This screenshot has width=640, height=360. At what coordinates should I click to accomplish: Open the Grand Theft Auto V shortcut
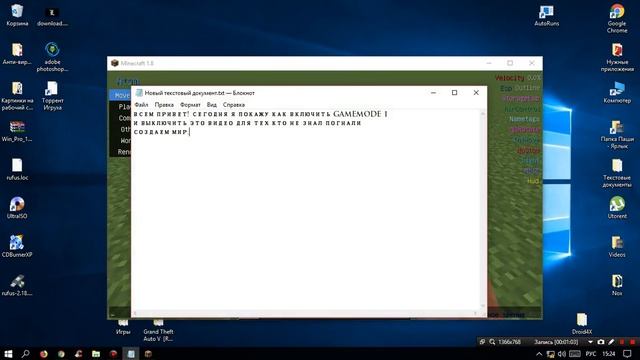(x=158, y=331)
